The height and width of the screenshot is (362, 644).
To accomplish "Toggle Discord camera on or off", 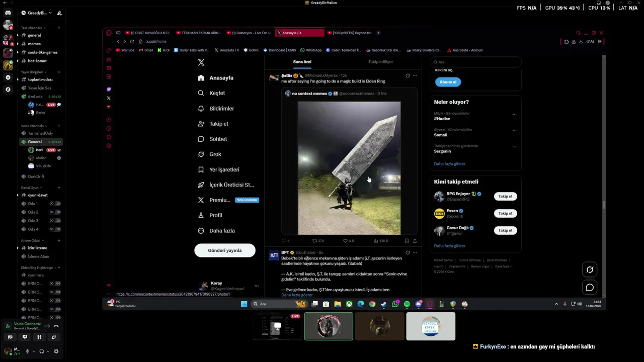I will click(x=10, y=337).
